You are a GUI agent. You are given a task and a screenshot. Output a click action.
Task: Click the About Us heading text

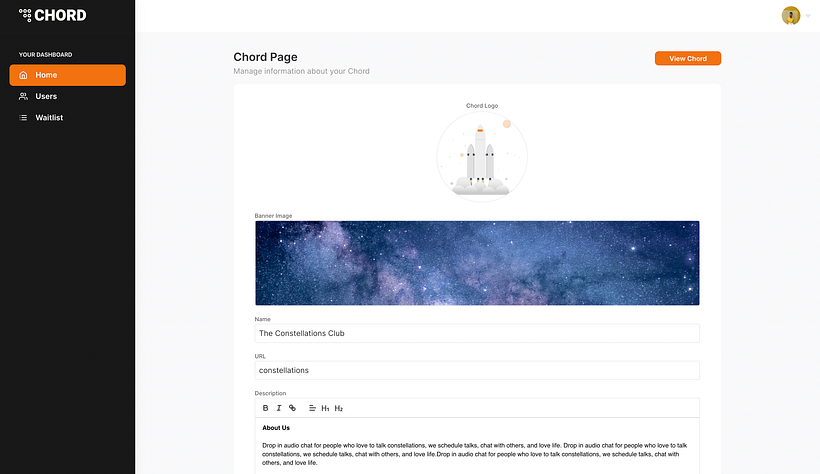276,428
